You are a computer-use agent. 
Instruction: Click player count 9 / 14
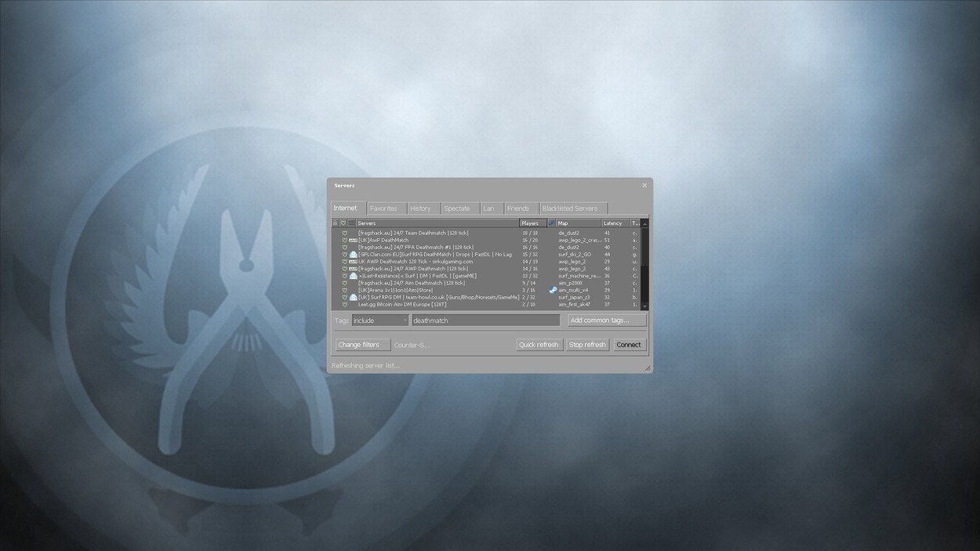(530, 283)
